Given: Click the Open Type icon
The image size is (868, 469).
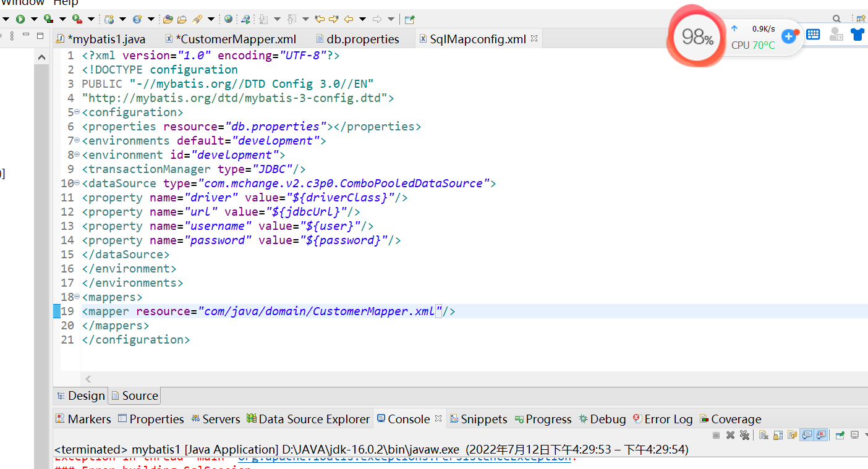Looking at the screenshot, I should pos(168,19).
